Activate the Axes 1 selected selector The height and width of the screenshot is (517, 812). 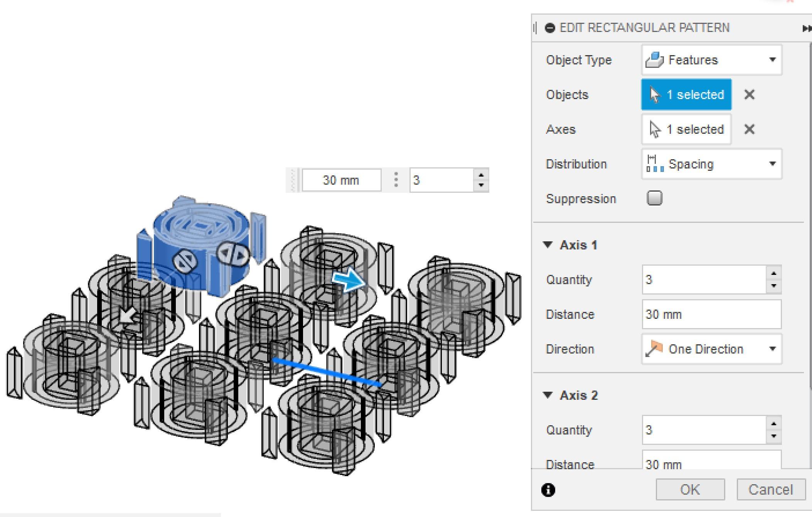coord(686,129)
